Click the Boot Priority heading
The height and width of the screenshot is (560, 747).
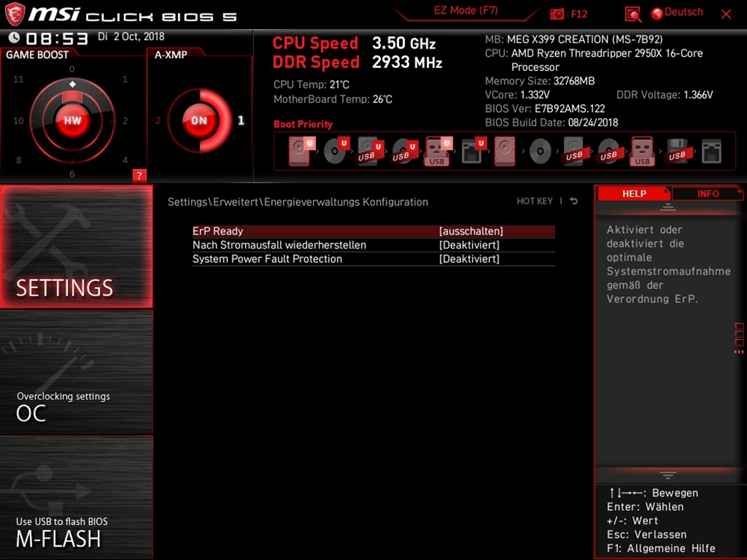(x=303, y=124)
